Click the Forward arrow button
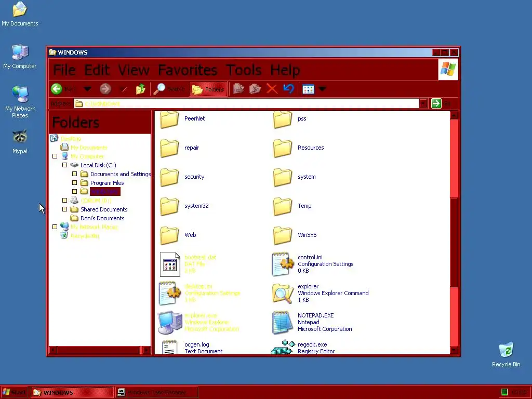Viewport: 532px width, 399px height. pyautogui.click(x=105, y=89)
